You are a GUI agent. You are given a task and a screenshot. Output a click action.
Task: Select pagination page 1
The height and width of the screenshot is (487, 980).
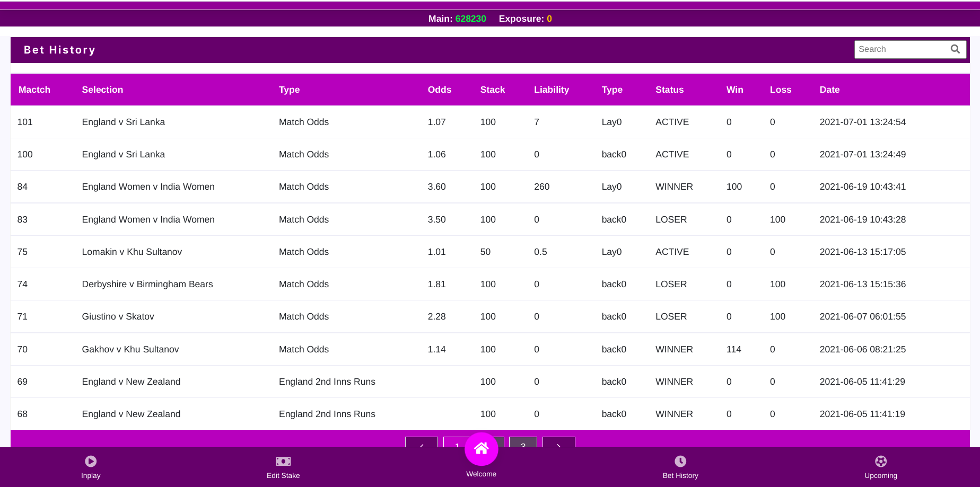[456, 442]
